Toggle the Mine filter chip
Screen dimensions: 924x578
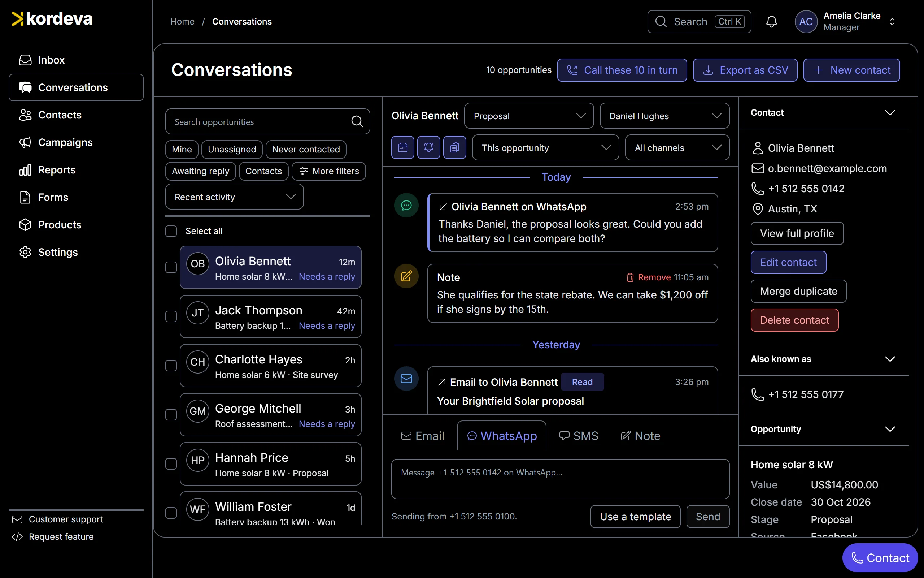[182, 150]
